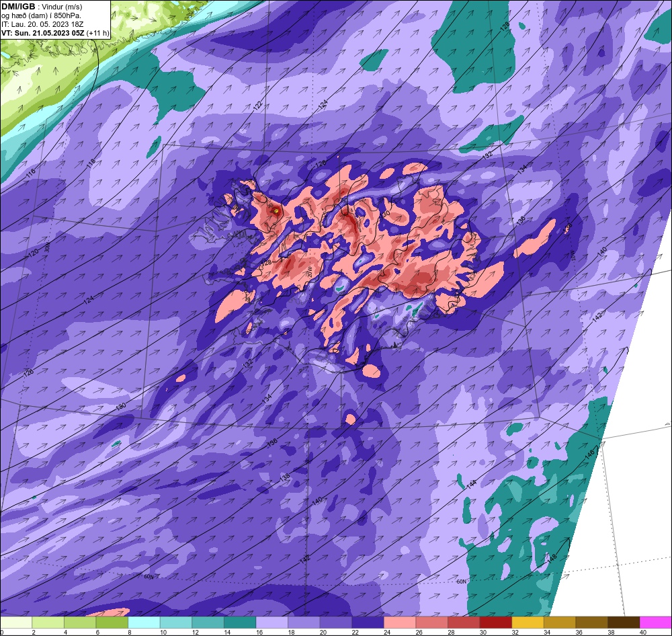Click the pale cyan 8–10 m/s swatch
This screenshot has height=636, width=672.
coord(144,623)
